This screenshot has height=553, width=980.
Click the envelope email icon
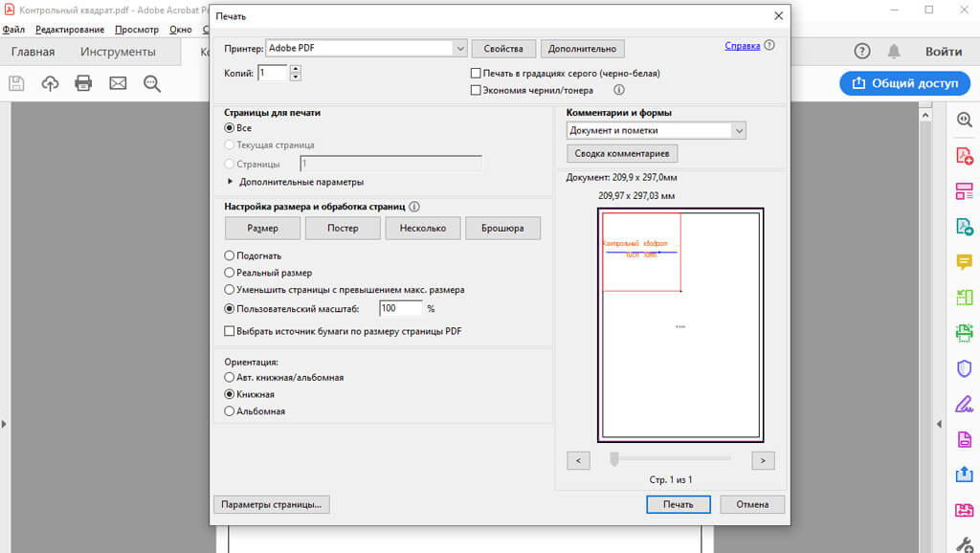click(118, 83)
